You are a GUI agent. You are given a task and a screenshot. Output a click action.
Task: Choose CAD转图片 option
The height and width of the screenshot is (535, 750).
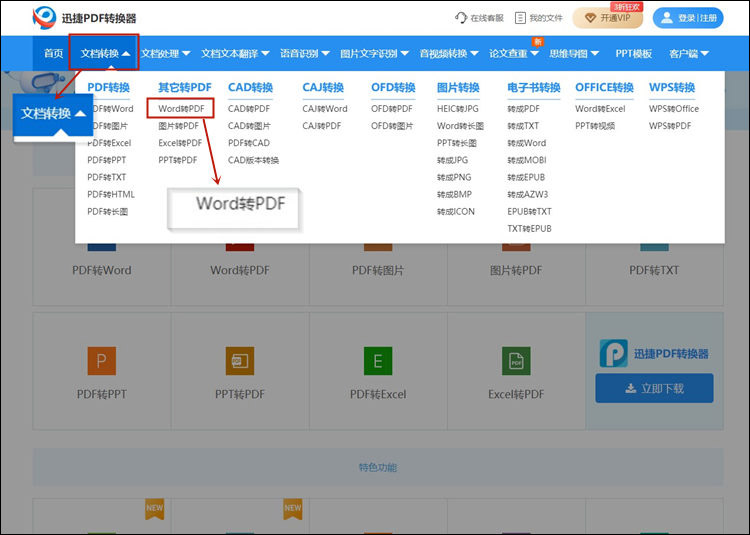point(249,126)
